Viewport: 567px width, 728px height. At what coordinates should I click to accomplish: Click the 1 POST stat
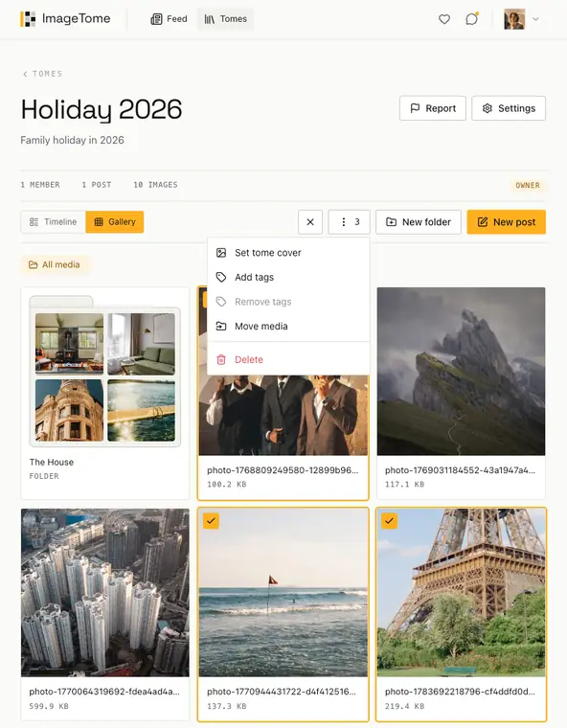pyautogui.click(x=97, y=185)
